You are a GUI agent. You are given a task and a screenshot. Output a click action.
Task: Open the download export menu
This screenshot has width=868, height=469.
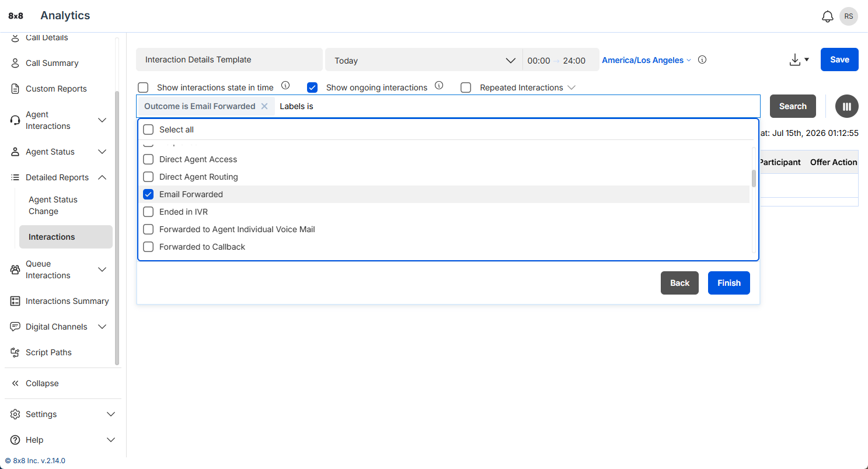pyautogui.click(x=799, y=60)
